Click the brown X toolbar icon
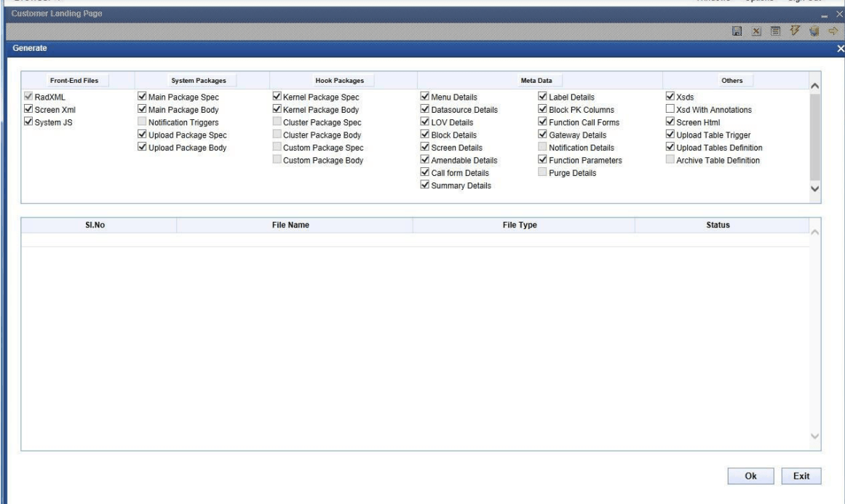The image size is (845, 504). [x=756, y=31]
